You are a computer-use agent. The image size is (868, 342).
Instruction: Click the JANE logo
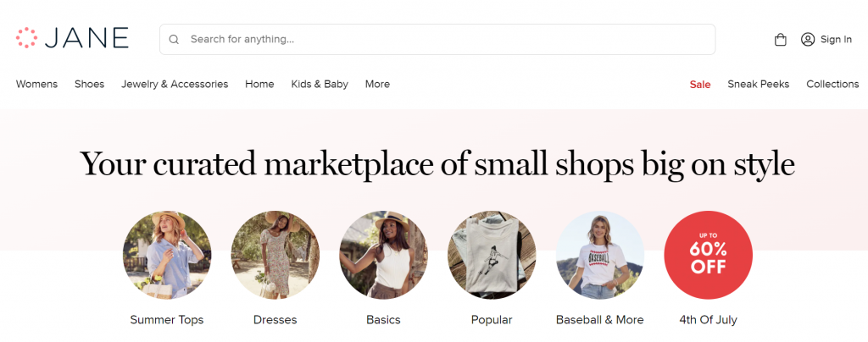(72, 38)
